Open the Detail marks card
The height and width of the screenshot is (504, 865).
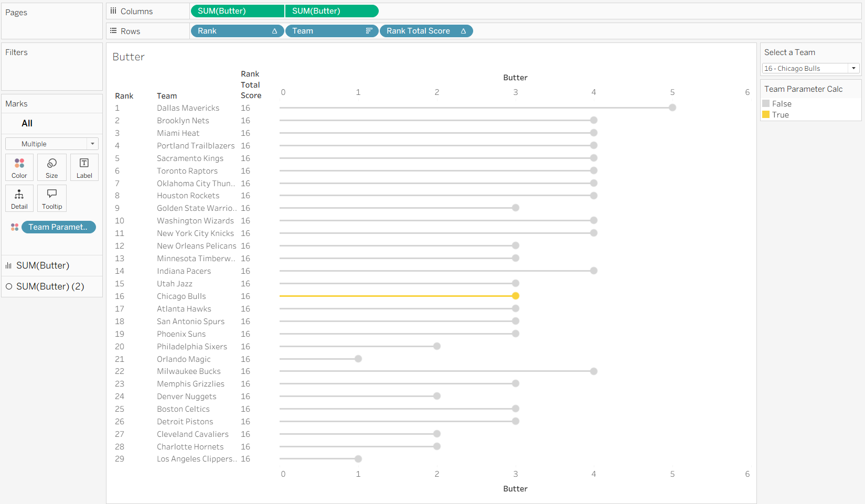[x=19, y=198]
